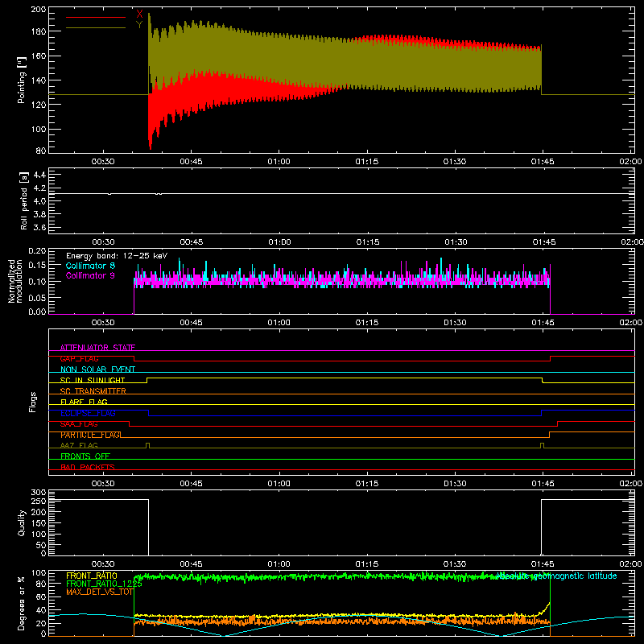
Task: Click the 'Flags' vertical axis title
Action: 33,402
